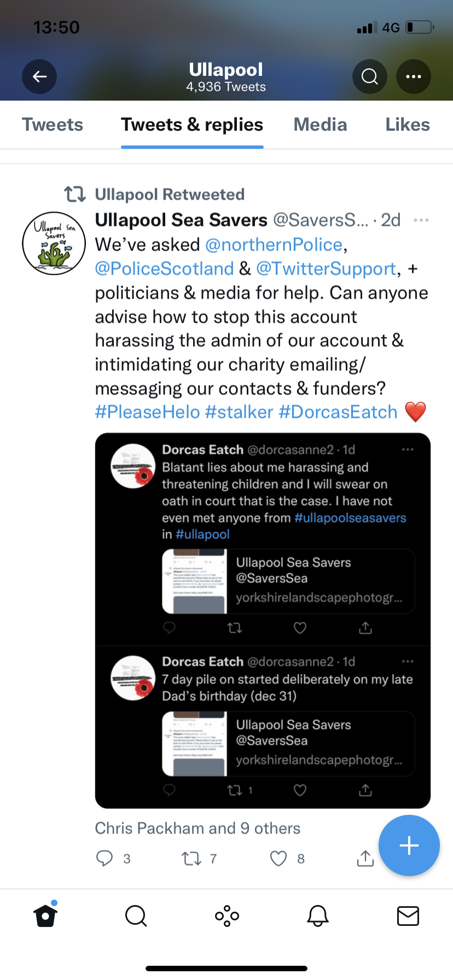Open the @northernPolice mention link

tap(274, 244)
